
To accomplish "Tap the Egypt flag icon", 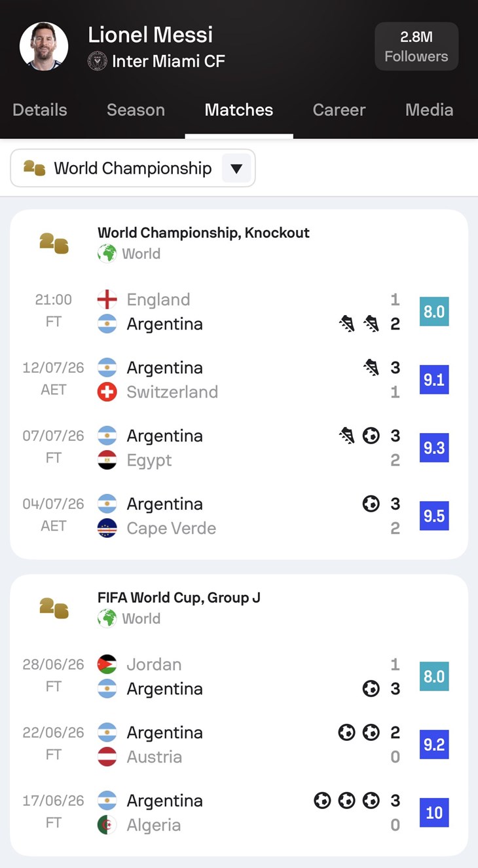I will coord(107,460).
